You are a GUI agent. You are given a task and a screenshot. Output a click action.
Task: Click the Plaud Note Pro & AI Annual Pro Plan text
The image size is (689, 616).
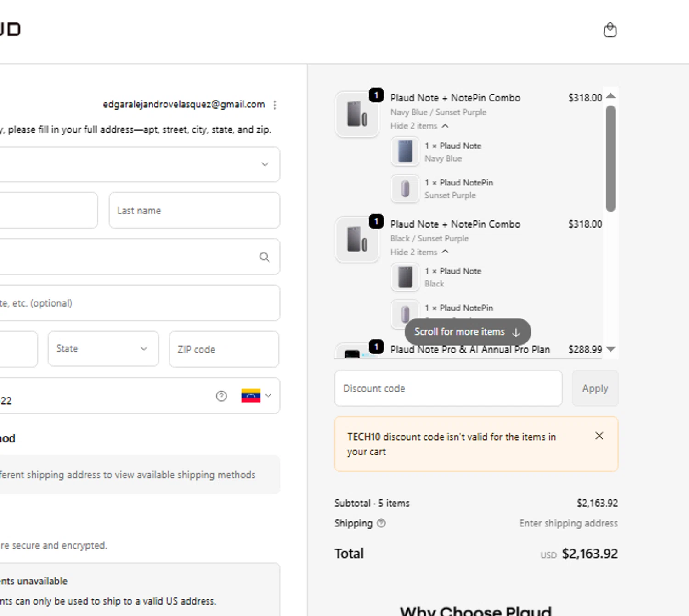tap(470, 349)
